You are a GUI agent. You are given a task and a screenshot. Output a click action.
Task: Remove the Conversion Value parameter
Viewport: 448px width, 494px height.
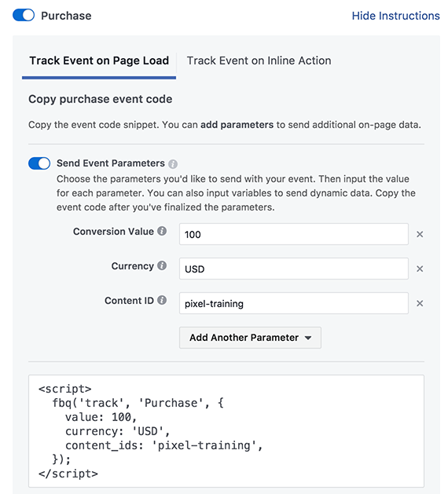(x=420, y=234)
